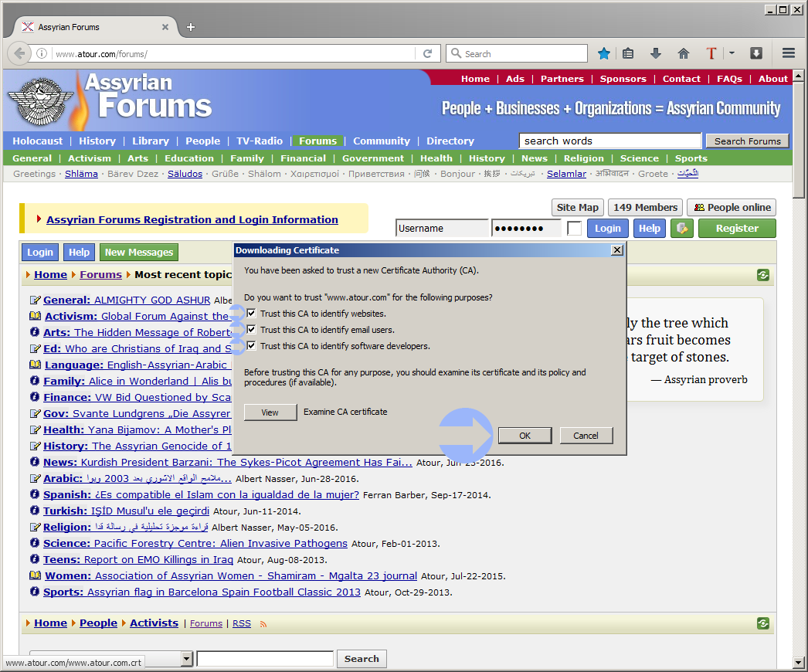Open the dropdown arrow next to T icon
This screenshot has width=808, height=672.
coord(732,53)
